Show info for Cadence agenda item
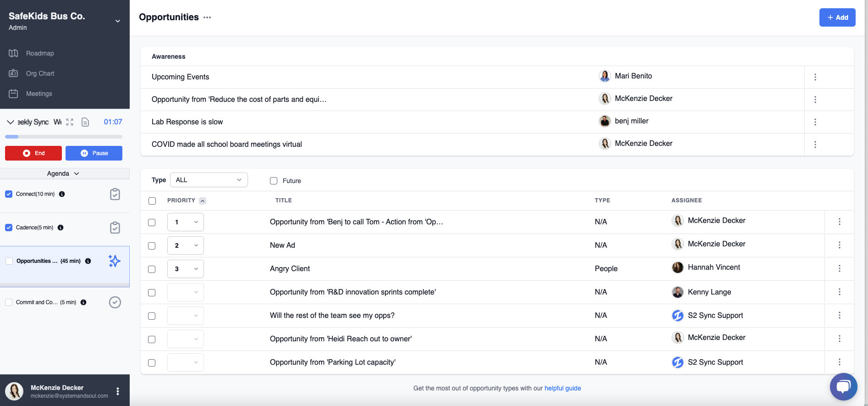 point(60,228)
